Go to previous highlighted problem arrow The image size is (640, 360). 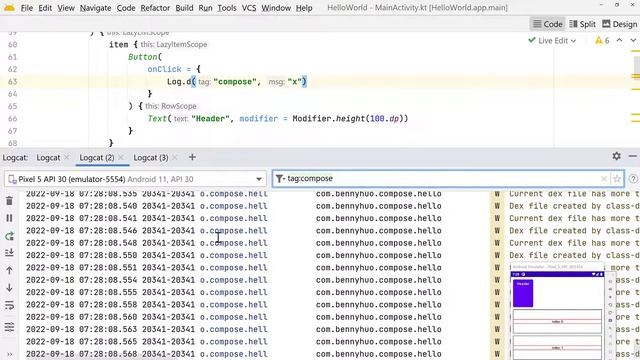619,40
